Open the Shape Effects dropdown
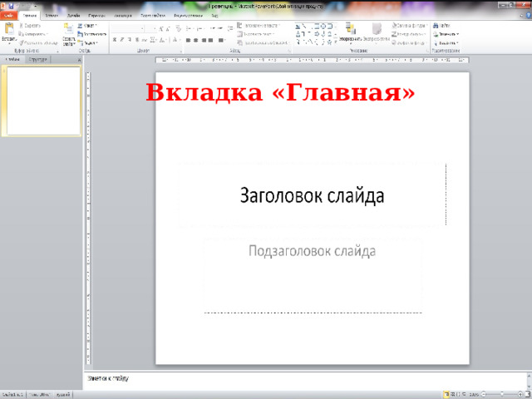This screenshot has width=532, height=399. [409, 42]
